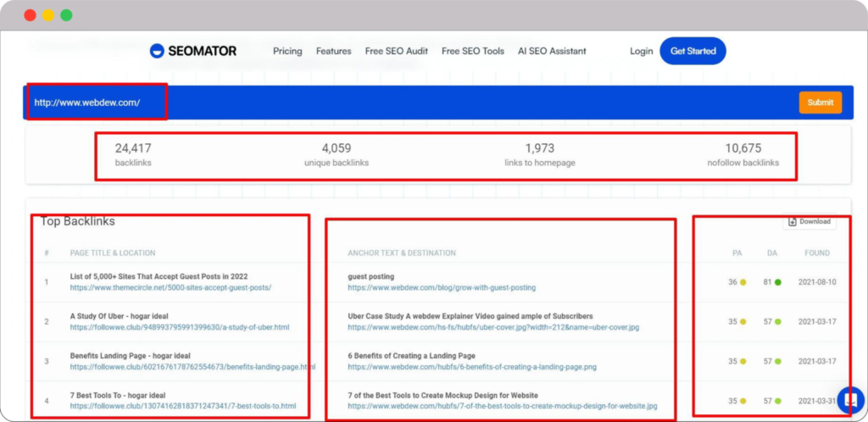Click the PA value 36 in row 1

[x=733, y=282]
